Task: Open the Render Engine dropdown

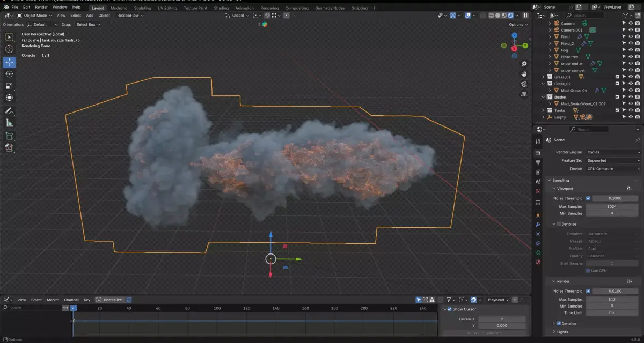Action: click(613, 152)
